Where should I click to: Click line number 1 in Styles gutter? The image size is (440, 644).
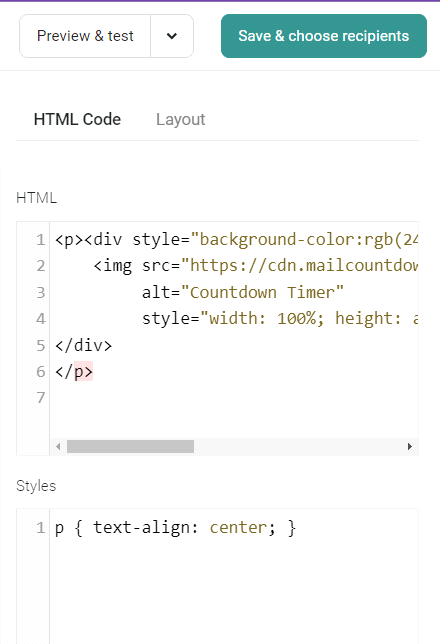click(40, 528)
